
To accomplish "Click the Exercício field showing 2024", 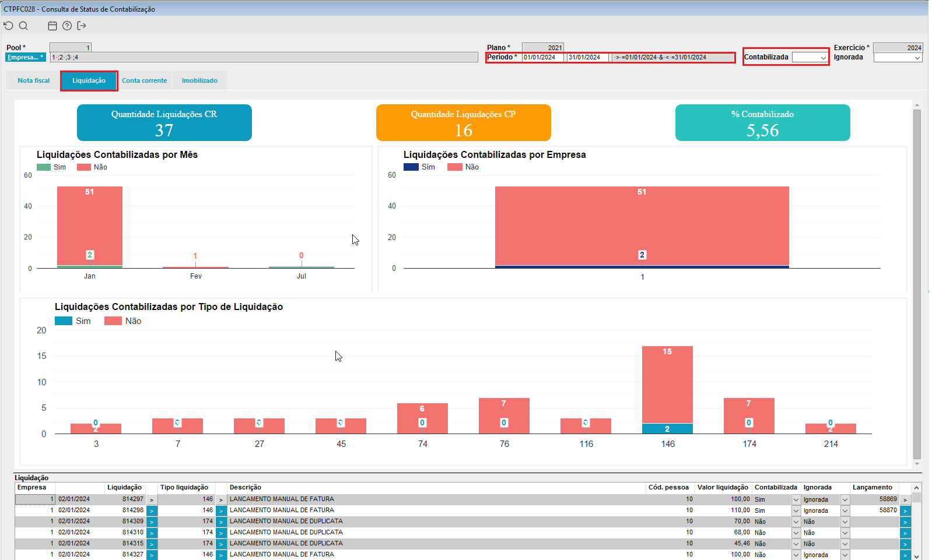I will 898,48.
